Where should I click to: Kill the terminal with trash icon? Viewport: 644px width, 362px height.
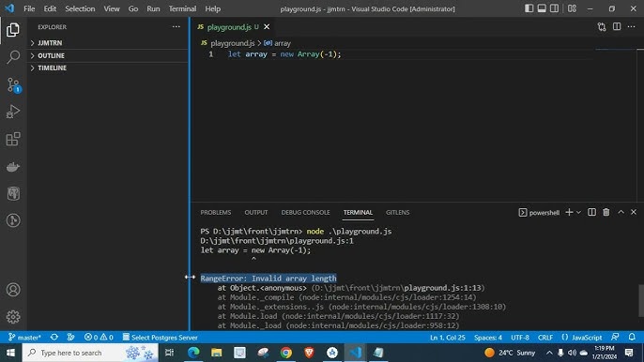coord(606,212)
